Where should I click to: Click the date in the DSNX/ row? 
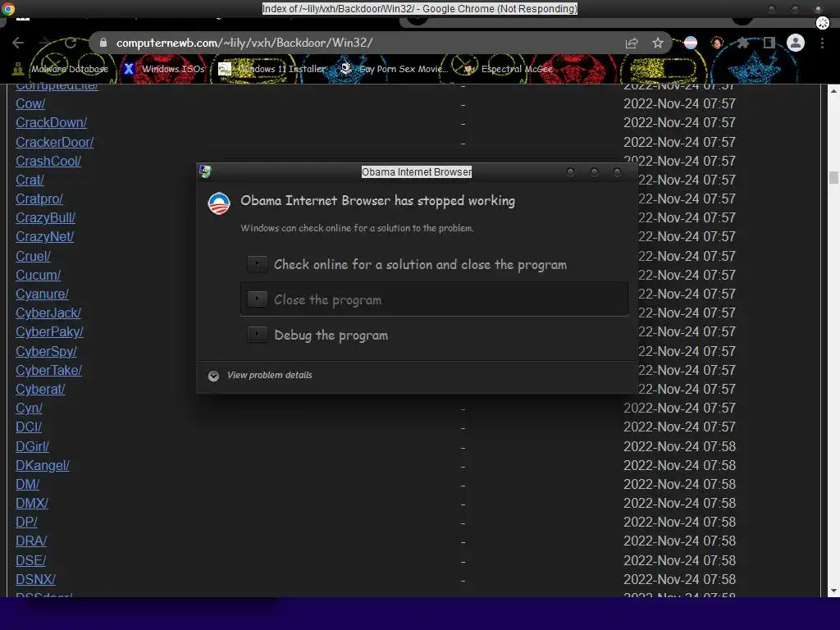coord(679,579)
